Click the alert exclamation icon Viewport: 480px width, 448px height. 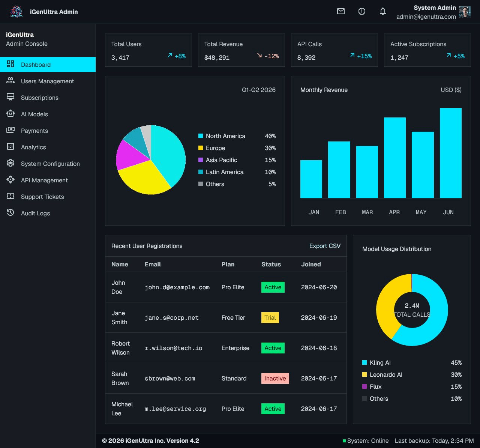[x=362, y=11]
